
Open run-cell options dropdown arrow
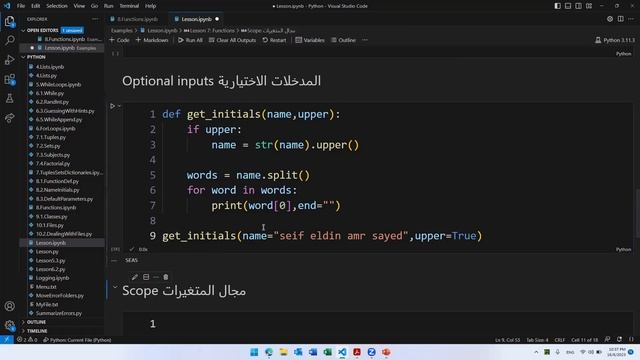[x=119, y=106]
